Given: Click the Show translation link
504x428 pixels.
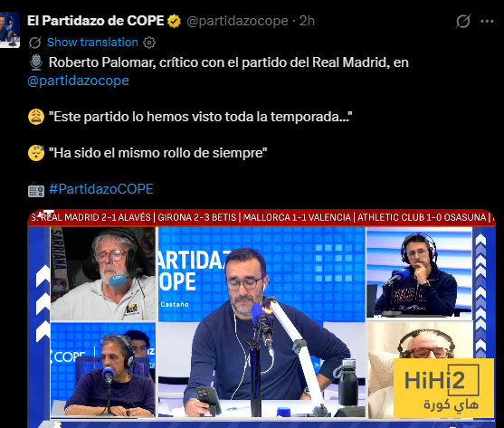Looking at the screenshot, I should [x=92, y=43].
